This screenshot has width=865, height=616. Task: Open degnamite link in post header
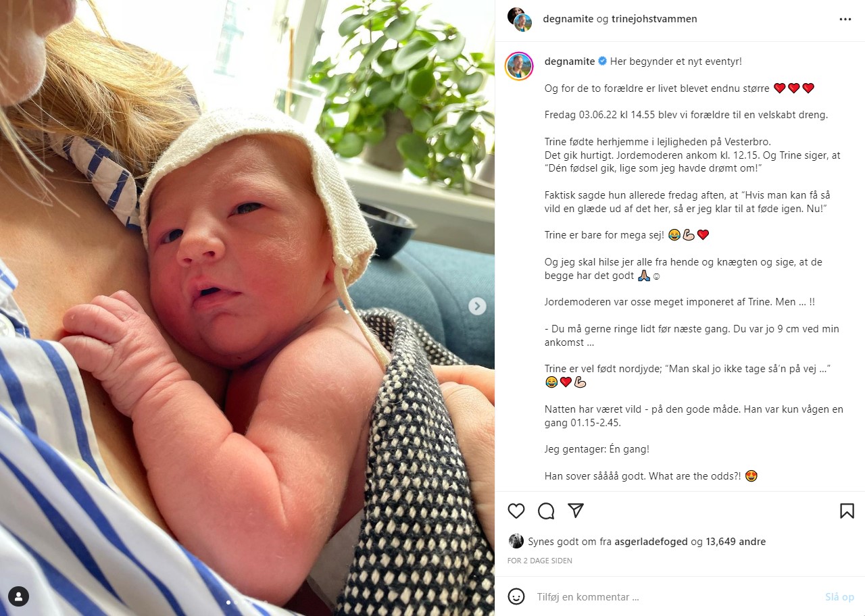[x=568, y=19]
